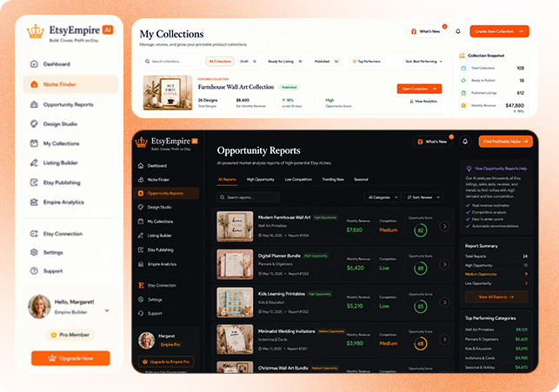Select the Published filter pill
The width and height of the screenshot is (559, 392).
327,62
